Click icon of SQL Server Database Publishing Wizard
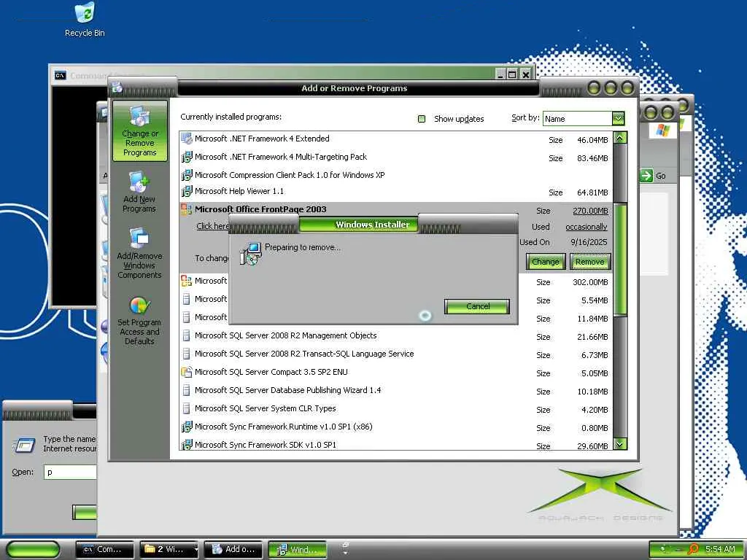 click(186, 391)
